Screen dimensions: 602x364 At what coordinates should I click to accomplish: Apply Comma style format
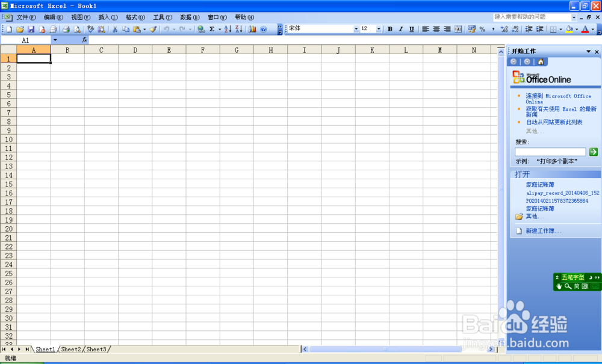pyautogui.click(x=493, y=29)
